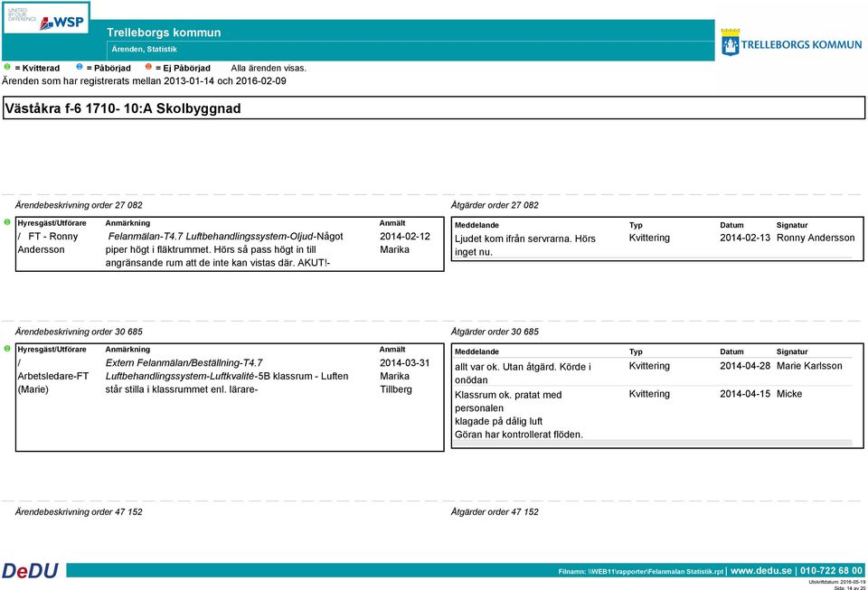Click the DeDU logo in the footer
868x590 pixels.
[x=31, y=571]
